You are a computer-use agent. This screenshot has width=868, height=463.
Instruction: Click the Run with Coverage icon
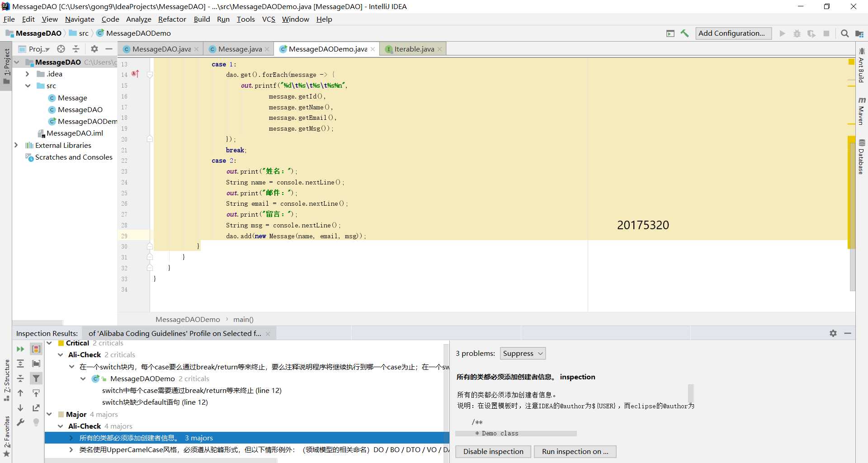point(811,33)
